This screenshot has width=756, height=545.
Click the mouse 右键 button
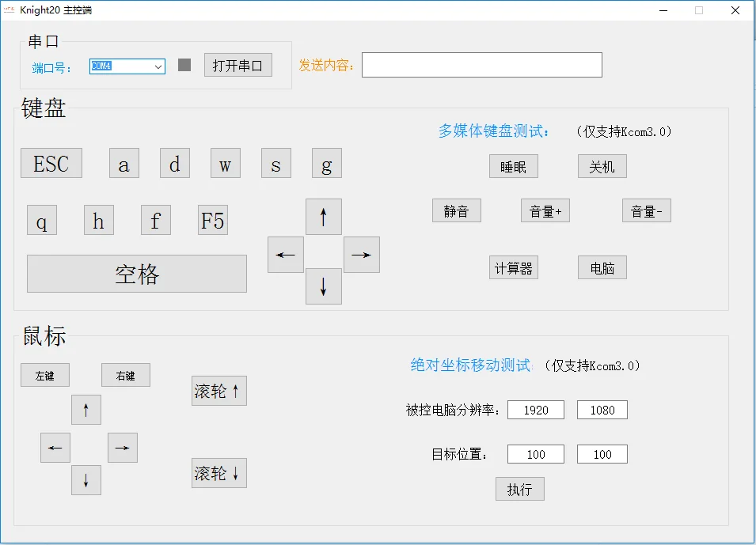point(126,375)
